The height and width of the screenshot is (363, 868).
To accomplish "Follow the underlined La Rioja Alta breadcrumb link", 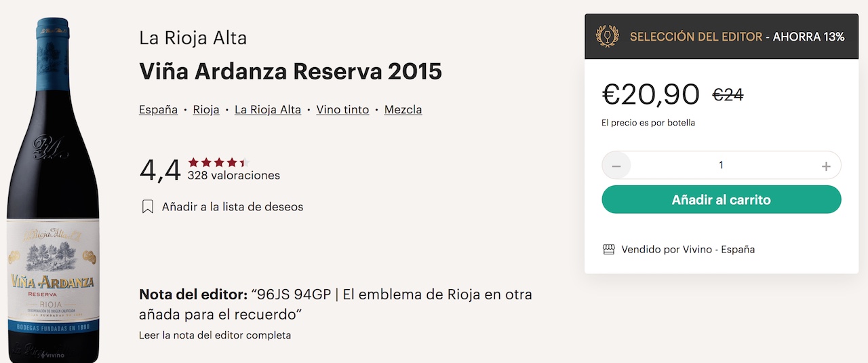I will pos(267,109).
